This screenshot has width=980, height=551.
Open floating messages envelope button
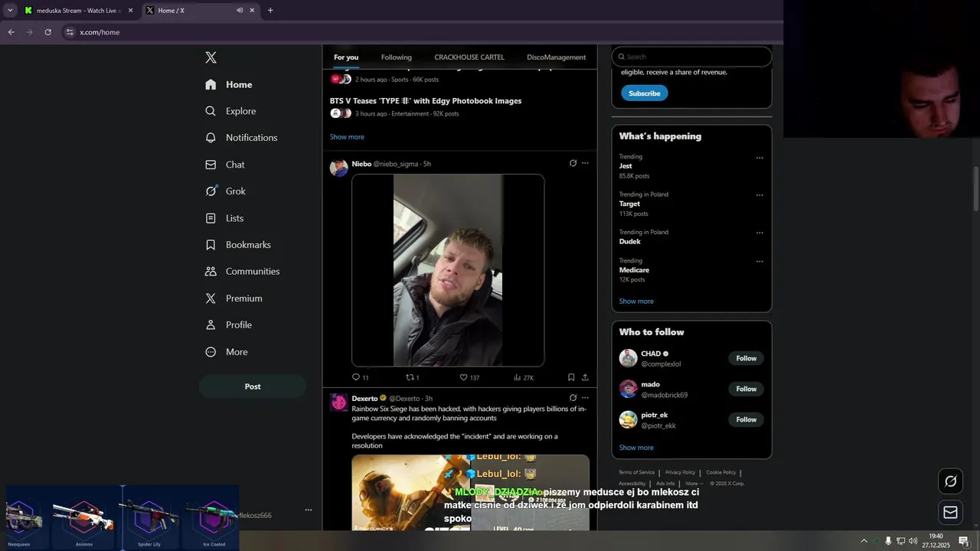pos(951,512)
